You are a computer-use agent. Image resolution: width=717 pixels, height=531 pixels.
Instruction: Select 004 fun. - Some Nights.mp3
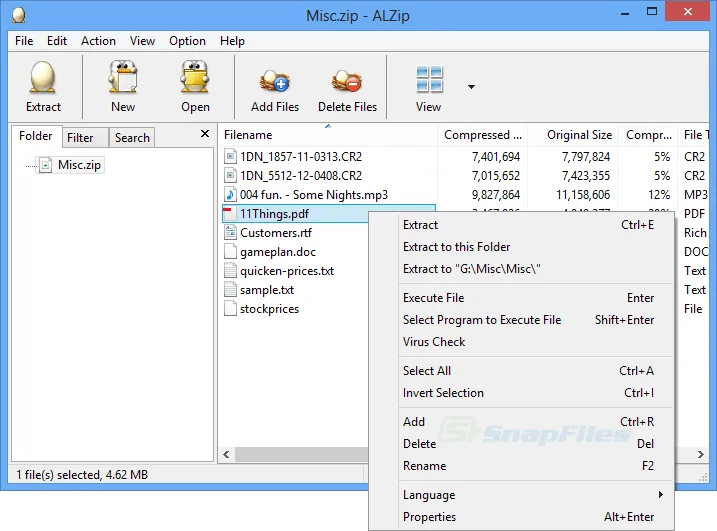point(314,195)
